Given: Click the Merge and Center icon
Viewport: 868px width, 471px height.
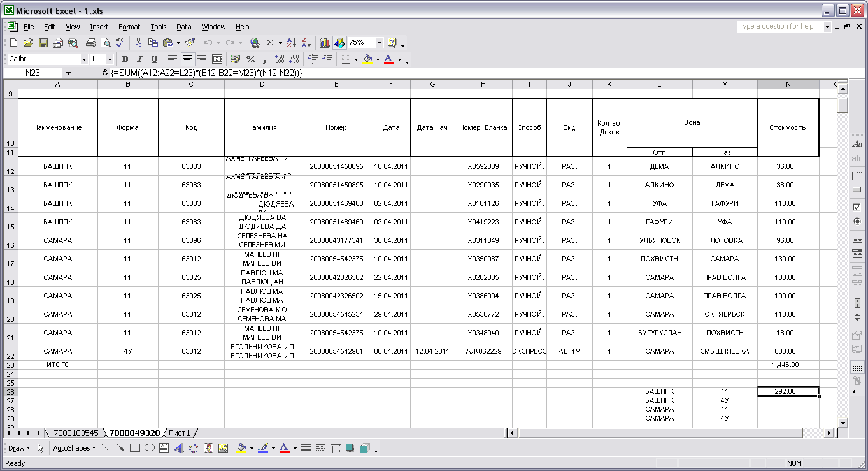Looking at the screenshot, I should pos(217,59).
